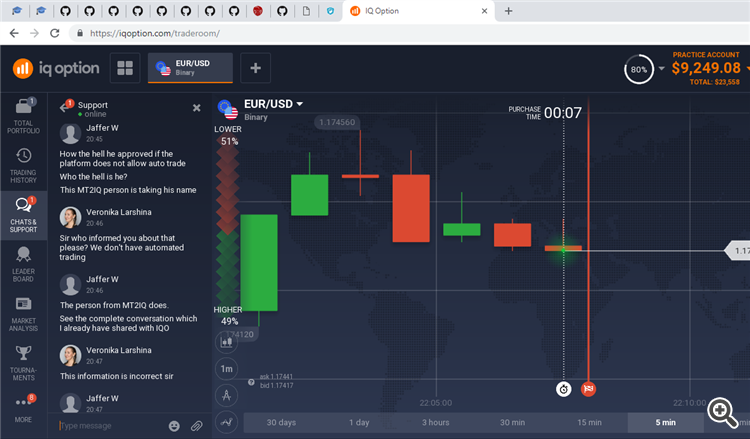The height and width of the screenshot is (439, 750).
Task: Select the 30 days time range
Action: 281,422
